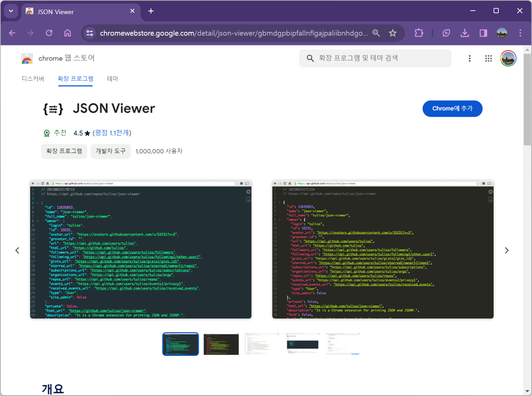Open the 평점 1.1천개 ratings link
This screenshot has width=532, height=396.
pos(112,133)
